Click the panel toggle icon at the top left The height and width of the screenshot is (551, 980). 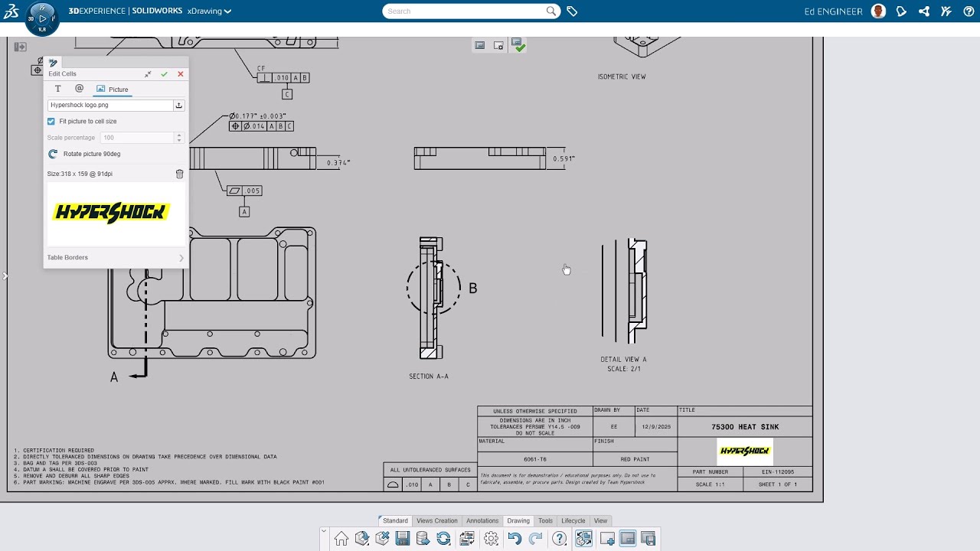20,47
